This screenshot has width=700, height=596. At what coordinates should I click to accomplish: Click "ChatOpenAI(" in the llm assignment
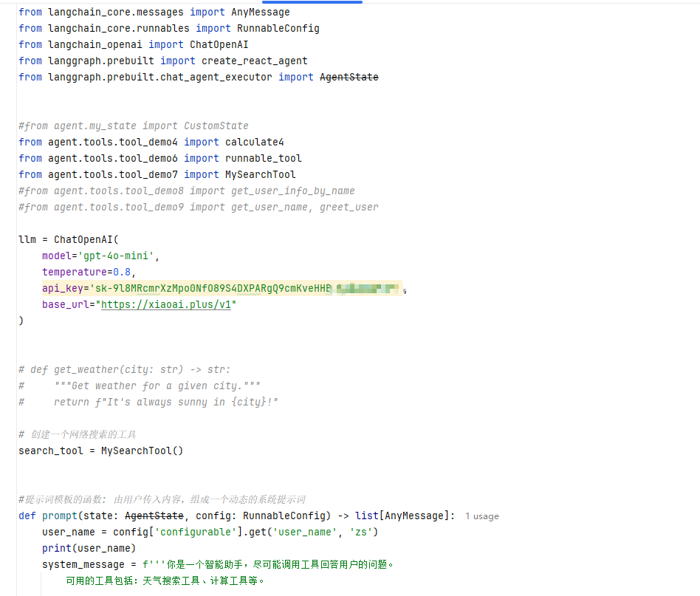pos(86,240)
